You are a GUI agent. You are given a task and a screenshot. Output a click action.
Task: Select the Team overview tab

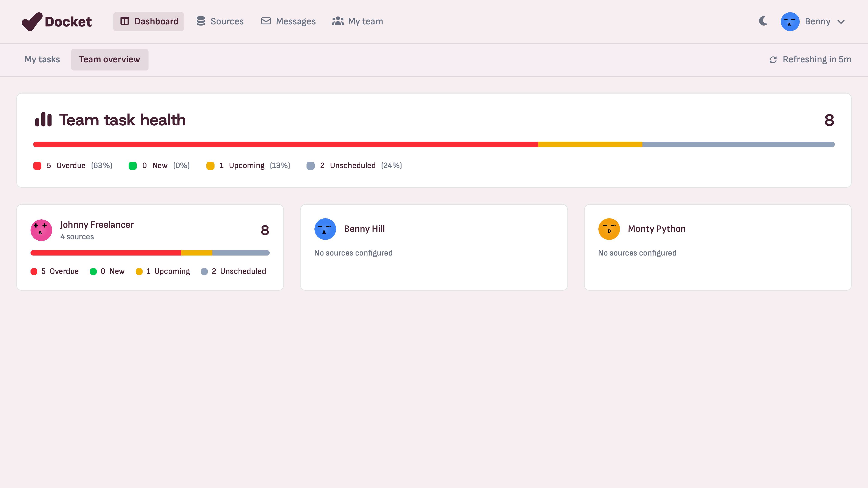coord(109,60)
